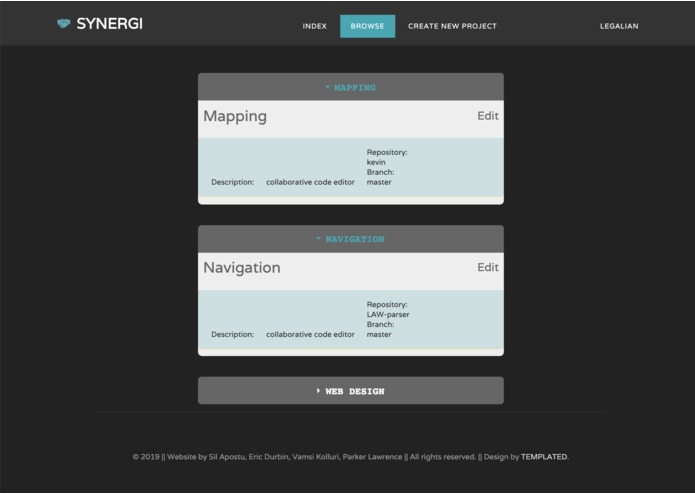The width and height of the screenshot is (695, 494).
Task: Click the 'kevin' repository name
Action: pos(376,162)
